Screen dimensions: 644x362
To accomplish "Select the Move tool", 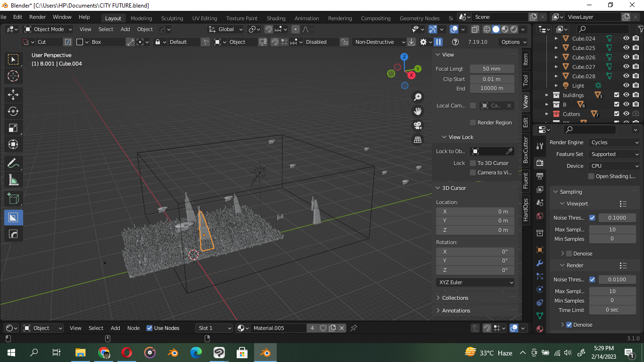I will [13, 95].
